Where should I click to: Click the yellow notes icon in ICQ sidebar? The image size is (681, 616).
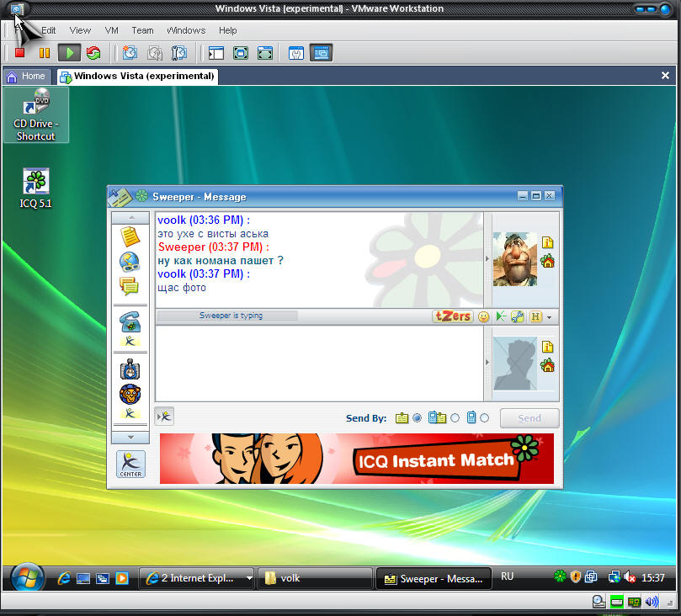(x=130, y=236)
